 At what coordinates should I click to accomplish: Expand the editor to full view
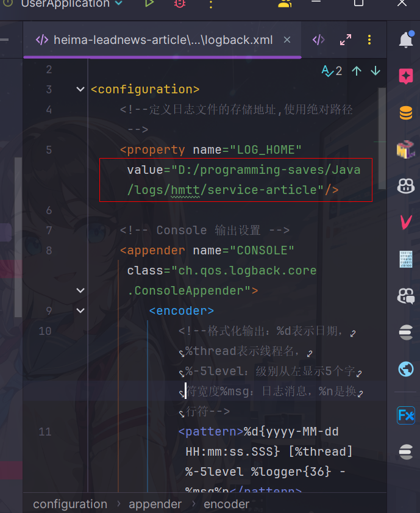[x=346, y=40]
